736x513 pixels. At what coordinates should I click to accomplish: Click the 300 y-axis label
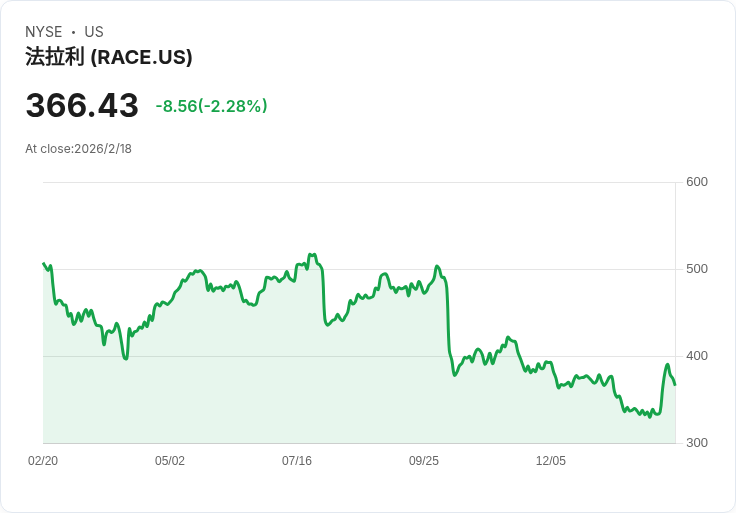697,443
